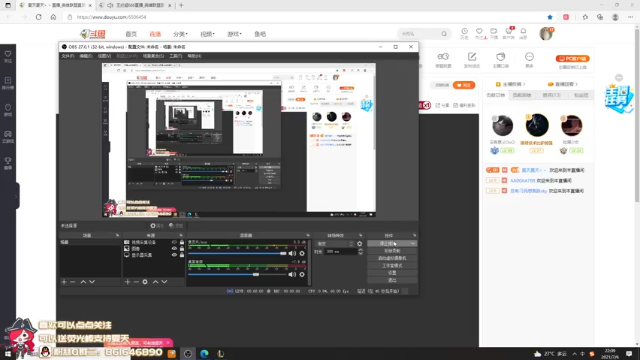This screenshot has width=640, height=360.
Task: Click the browser address bar URL
Action: [x=111, y=17]
